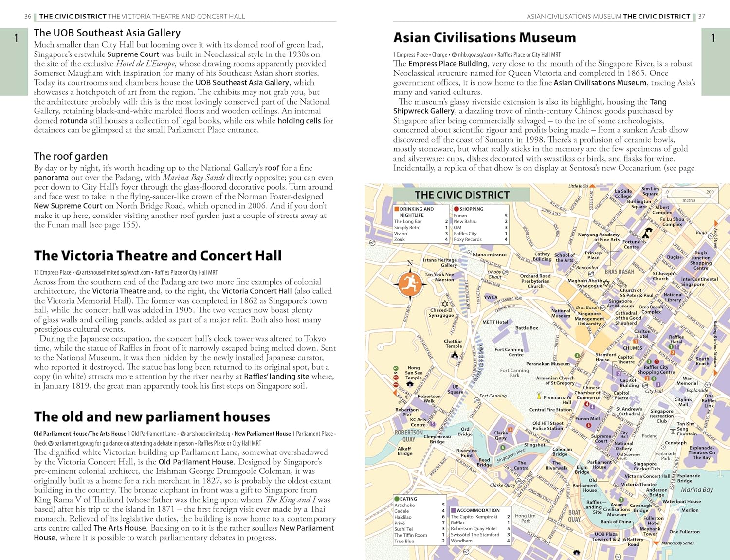Click the orange running-man compass icon
This screenshot has width=730, height=560.
click(409, 283)
